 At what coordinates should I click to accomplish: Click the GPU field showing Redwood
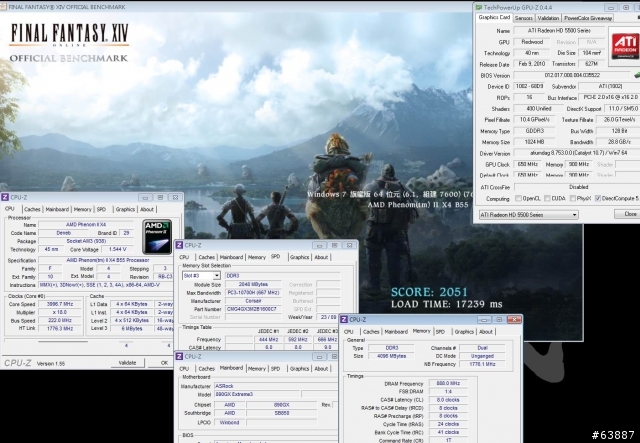pos(532,42)
